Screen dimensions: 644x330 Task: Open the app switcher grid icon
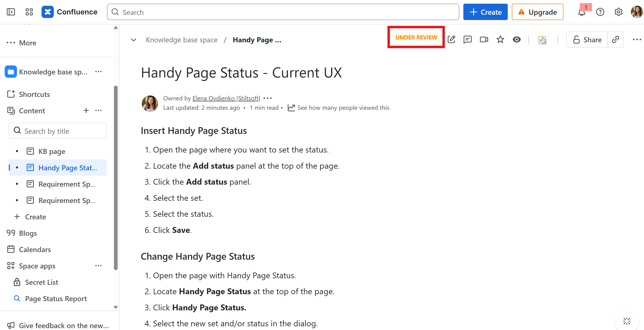[29, 12]
